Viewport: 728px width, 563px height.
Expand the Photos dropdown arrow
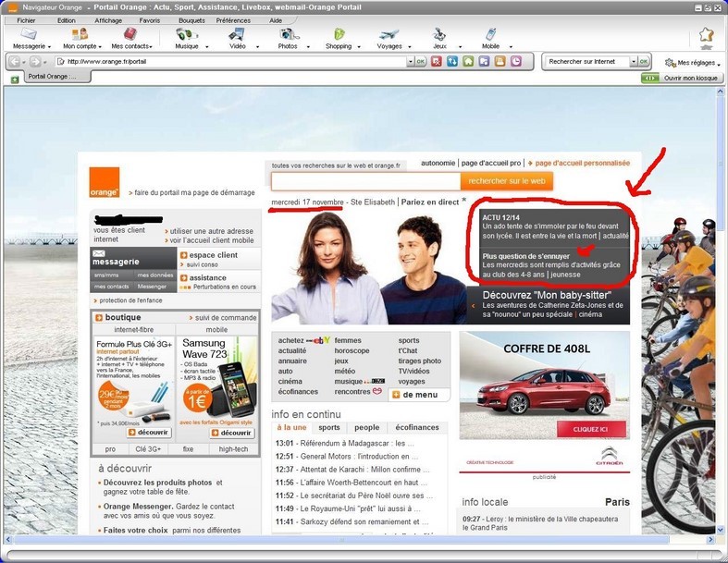[x=308, y=47]
